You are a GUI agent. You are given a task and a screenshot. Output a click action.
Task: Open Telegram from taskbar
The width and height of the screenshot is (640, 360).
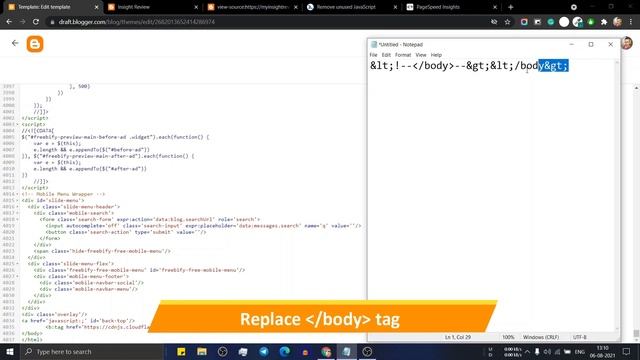coord(264,351)
